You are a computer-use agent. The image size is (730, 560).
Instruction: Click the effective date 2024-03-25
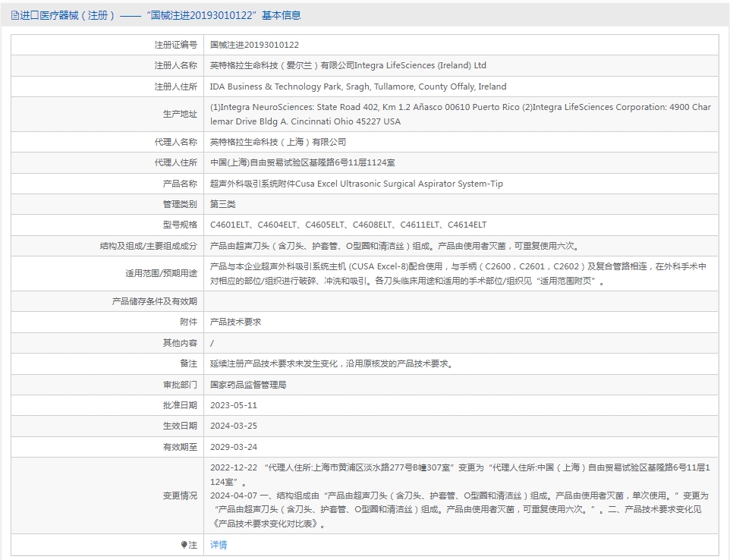(x=233, y=426)
